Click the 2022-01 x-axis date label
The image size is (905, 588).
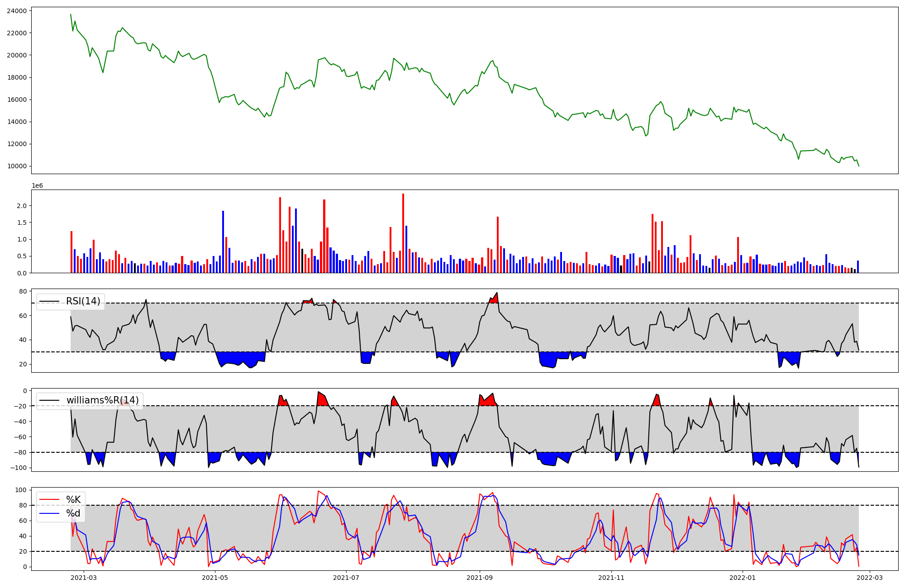coord(743,577)
